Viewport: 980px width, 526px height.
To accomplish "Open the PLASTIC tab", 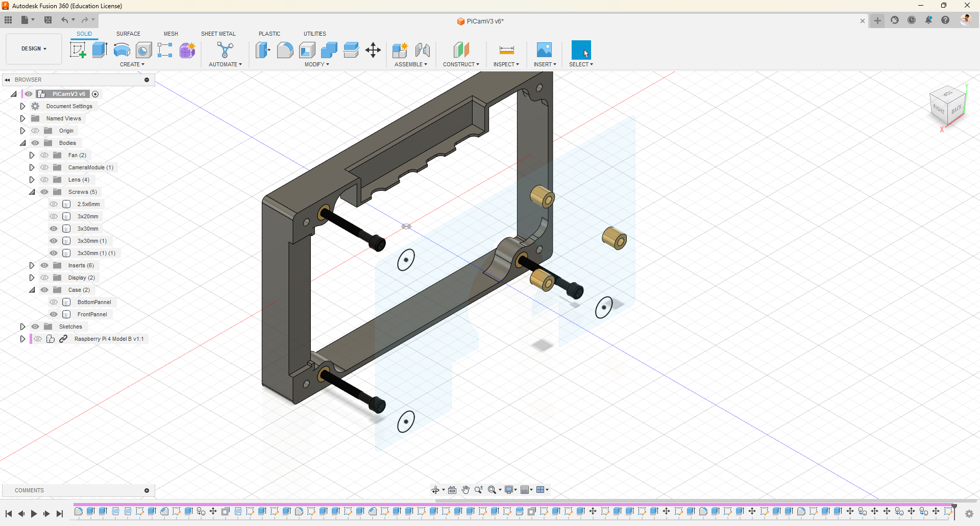I will [269, 34].
